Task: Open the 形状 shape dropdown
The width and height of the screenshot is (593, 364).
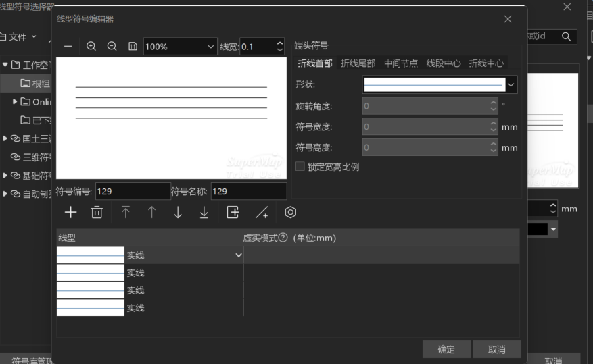Action: [511, 84]
